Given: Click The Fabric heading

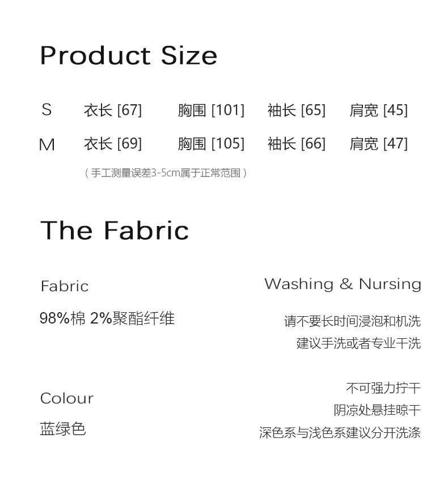Looking at the screenshot, I should [x=115, y=231].
